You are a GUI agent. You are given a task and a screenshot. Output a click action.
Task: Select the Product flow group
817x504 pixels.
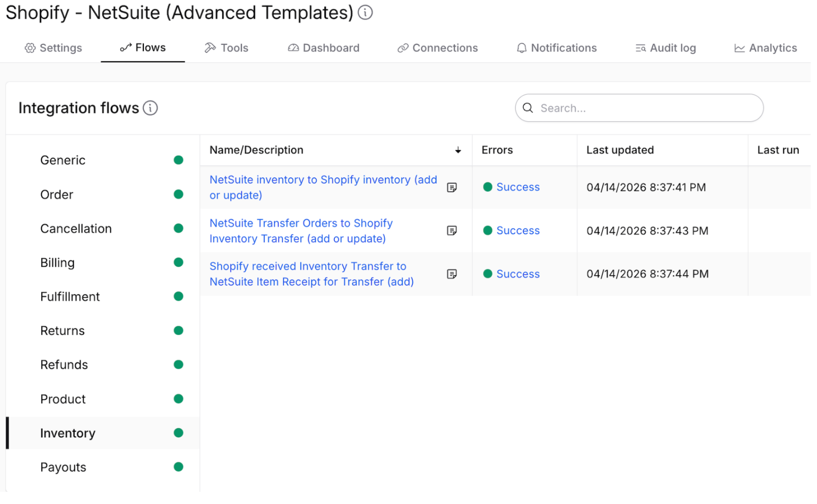pyautogui.click(x=103, y=399)
